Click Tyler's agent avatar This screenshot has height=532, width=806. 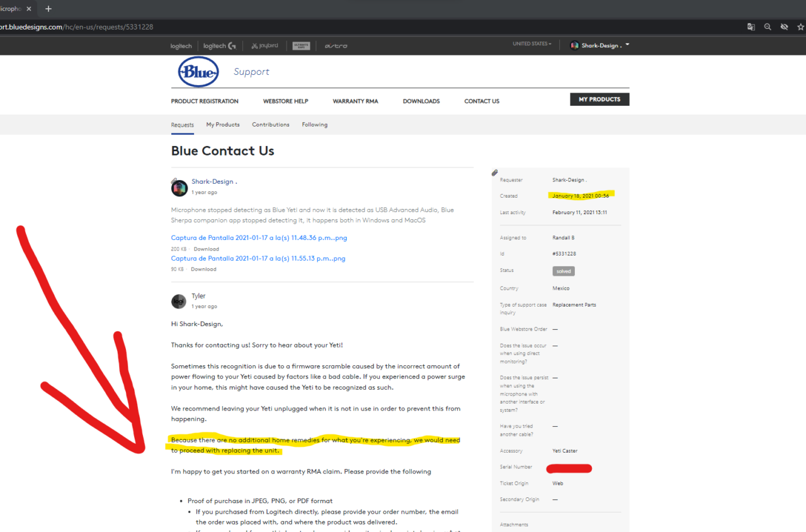pyautogui.click(x=179, y=302)
